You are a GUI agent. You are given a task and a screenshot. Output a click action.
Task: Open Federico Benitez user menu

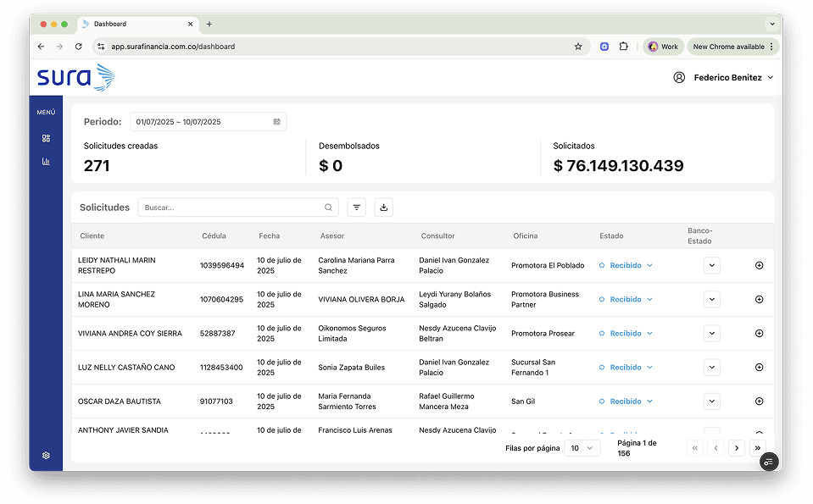coord(727,77)
